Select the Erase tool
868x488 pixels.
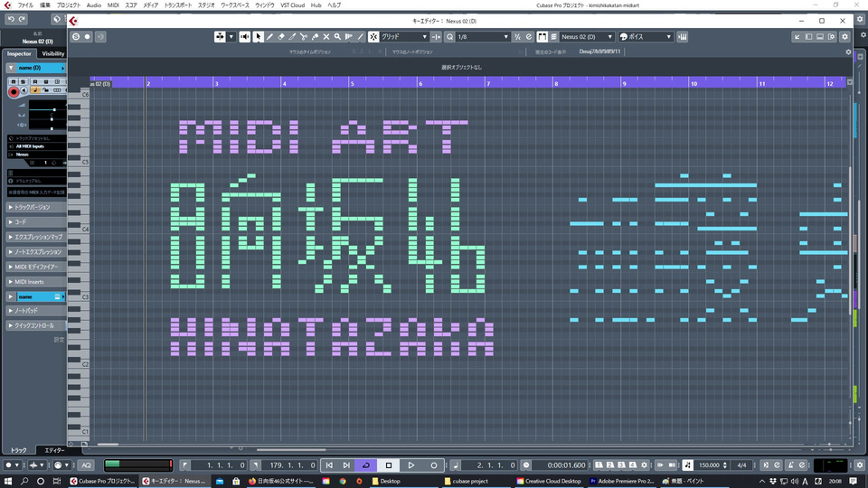point(281,36)
